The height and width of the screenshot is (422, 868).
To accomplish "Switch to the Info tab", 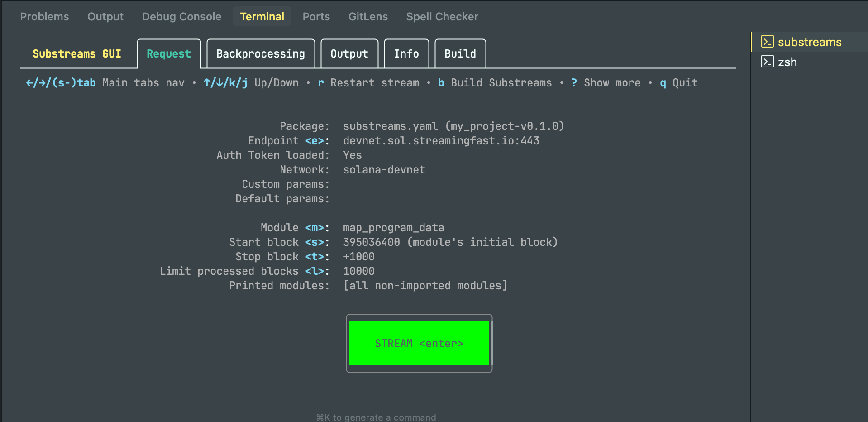I will [406, 54].
